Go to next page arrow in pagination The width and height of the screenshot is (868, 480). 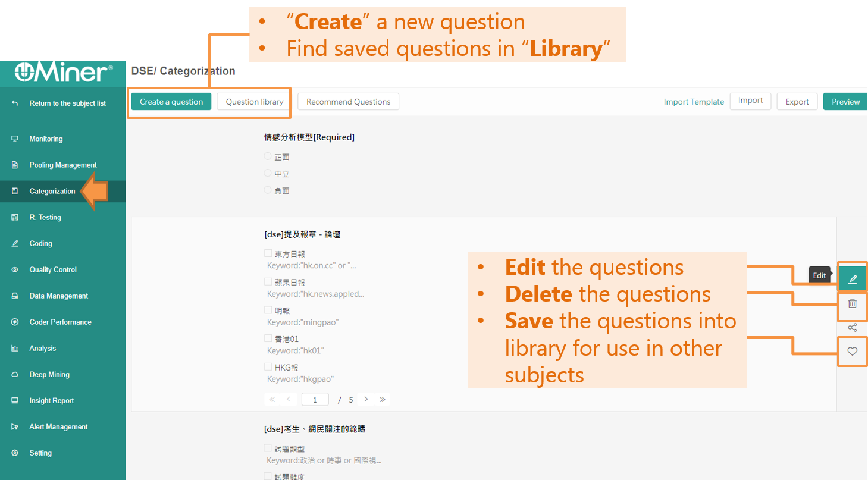pos(366,400)
